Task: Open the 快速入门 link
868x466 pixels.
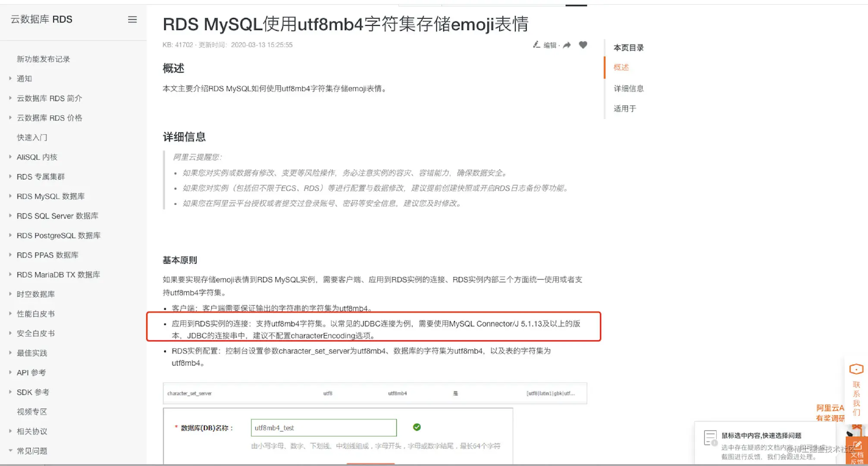Action: click(x=32, y=137)
